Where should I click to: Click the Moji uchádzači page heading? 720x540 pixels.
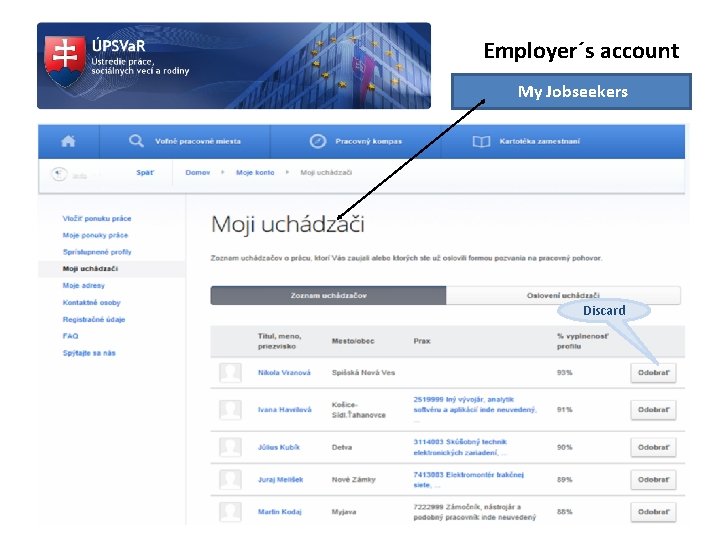(x=287, y=225)
